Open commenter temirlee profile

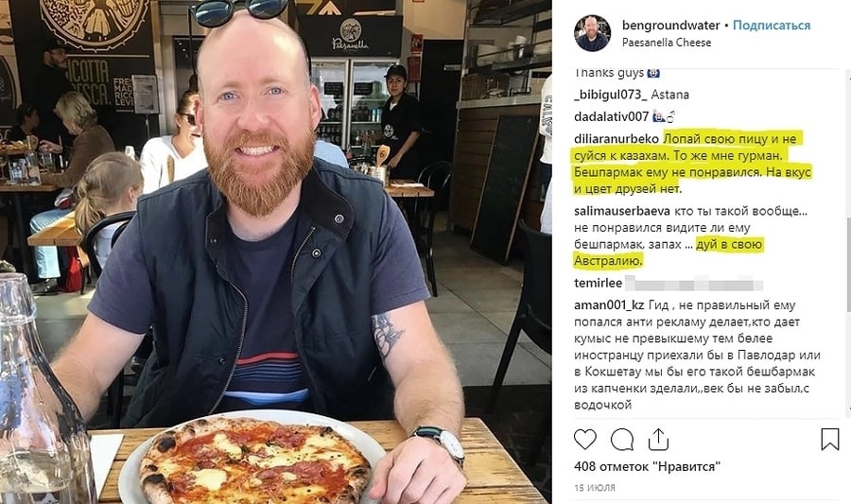pos(599,283)
